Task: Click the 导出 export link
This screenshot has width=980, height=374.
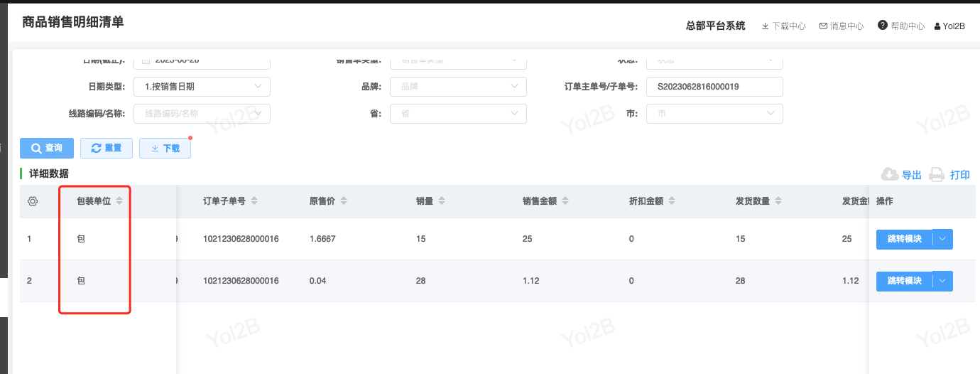Action: pos(912,175)
